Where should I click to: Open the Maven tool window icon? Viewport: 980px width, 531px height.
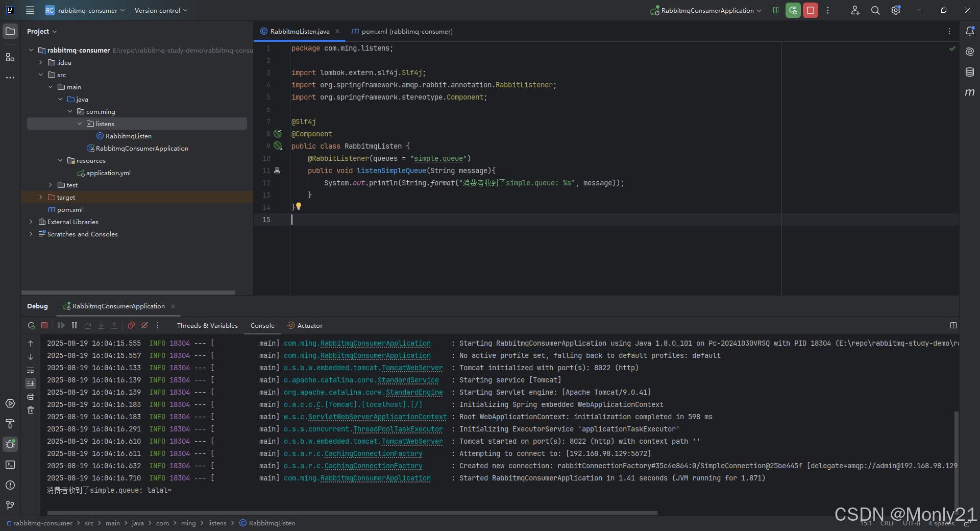[970, 92]
